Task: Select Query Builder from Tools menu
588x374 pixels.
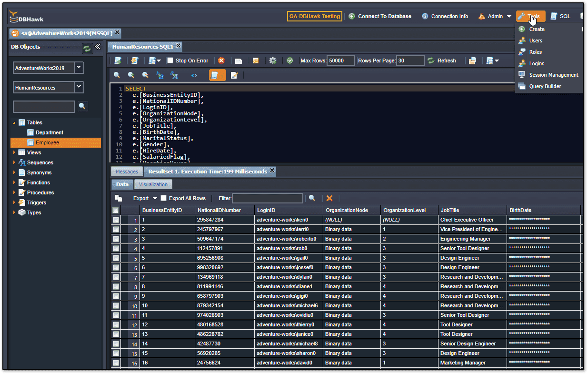Action: click(545, 86)
